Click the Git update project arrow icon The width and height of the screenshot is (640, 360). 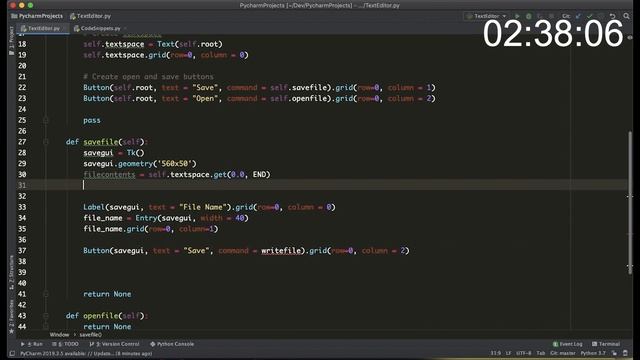pos(578,16)
